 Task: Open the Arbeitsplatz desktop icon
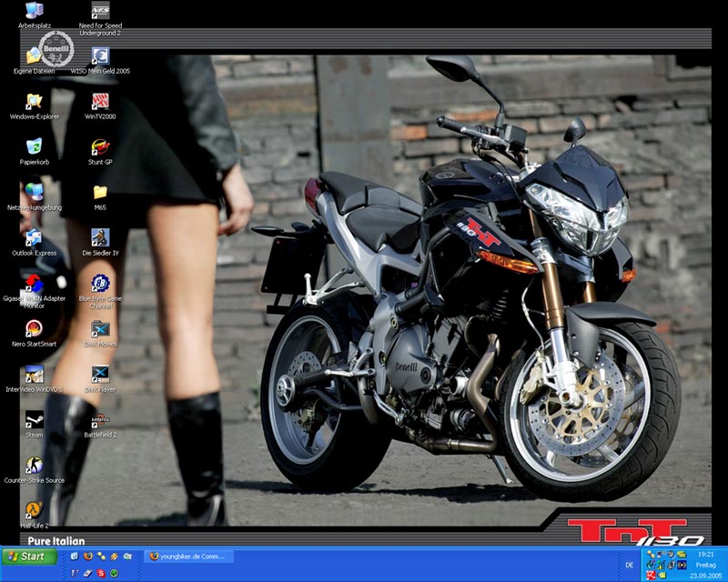(35, 15)
